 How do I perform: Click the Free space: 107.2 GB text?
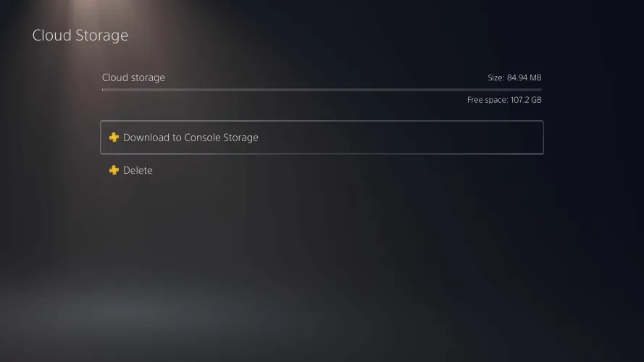coord(504,100)
